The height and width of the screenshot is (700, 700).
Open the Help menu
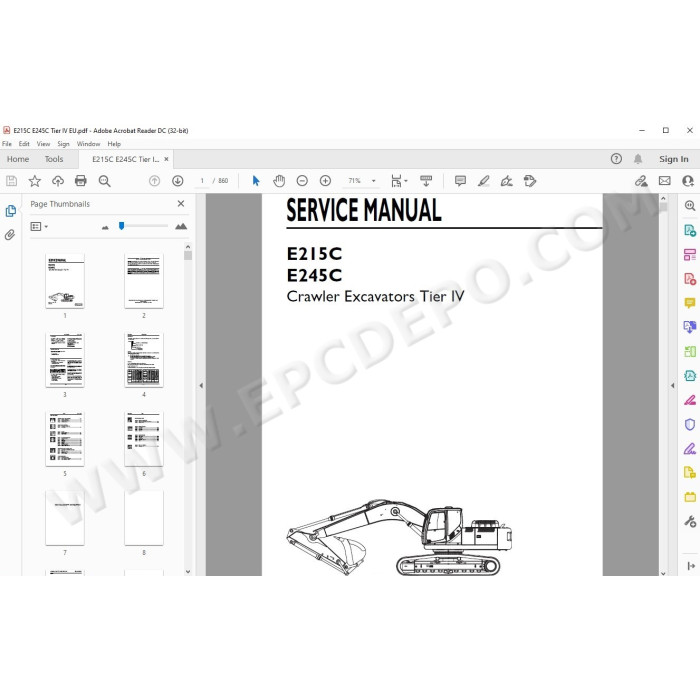tap(114, 144)
